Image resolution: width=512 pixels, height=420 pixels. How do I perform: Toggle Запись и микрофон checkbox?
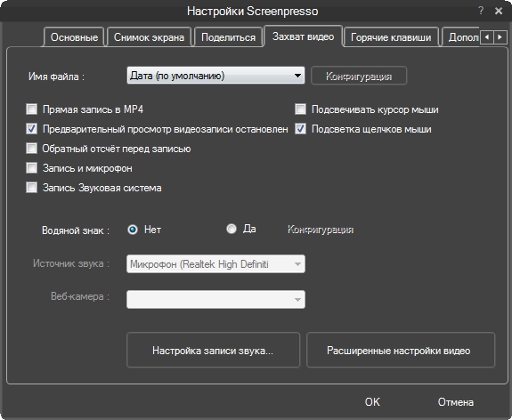coord(32,168)
